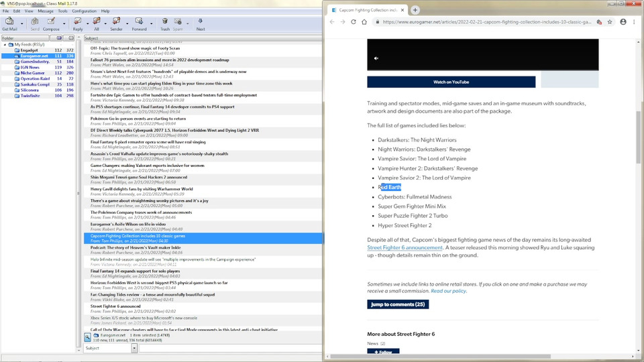Click the padlock site info icon
The height and width of the screenshot is (362, 644).
point(378,21)
